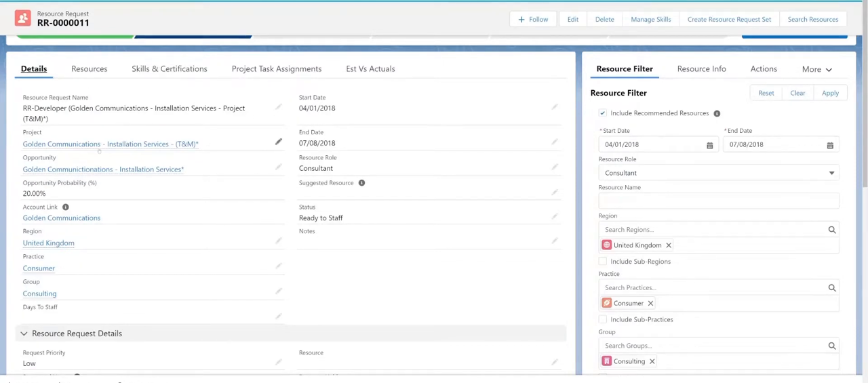Viewport: 868px width, 383px height.
Task: Click the Search Practices magnifier icon
Action: tap(832, 288)
